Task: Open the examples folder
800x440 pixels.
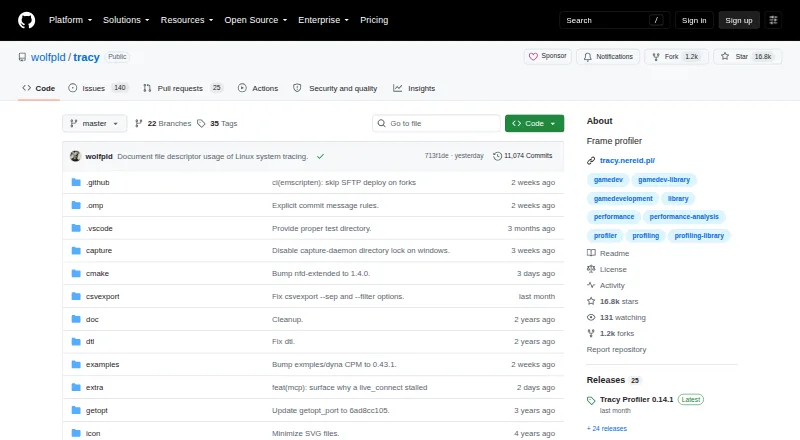Action: tap(102, 364)
